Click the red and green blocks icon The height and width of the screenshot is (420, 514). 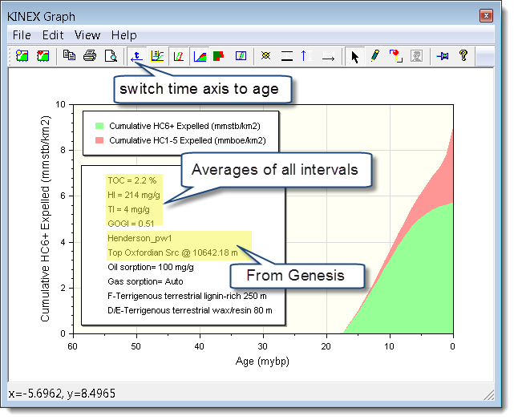(218, 56)
